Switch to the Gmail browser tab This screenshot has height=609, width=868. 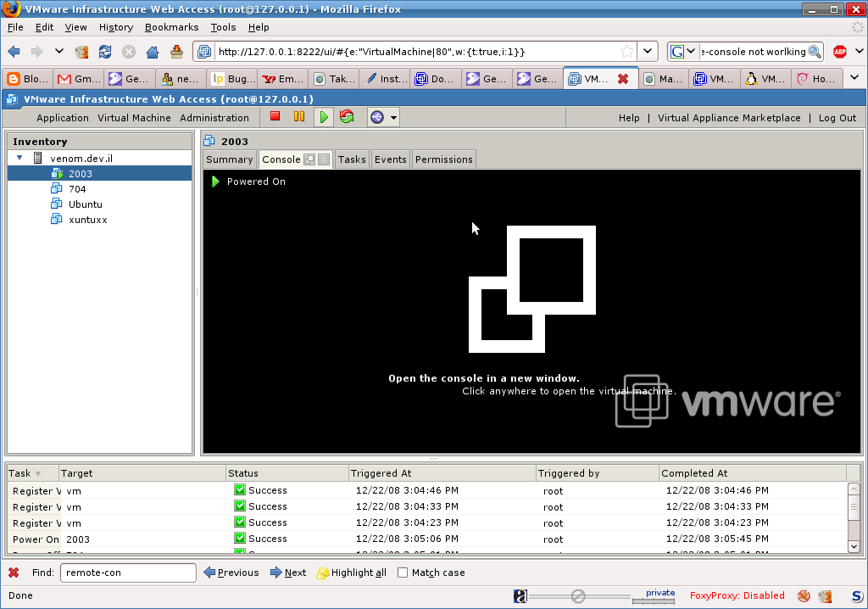80,79
